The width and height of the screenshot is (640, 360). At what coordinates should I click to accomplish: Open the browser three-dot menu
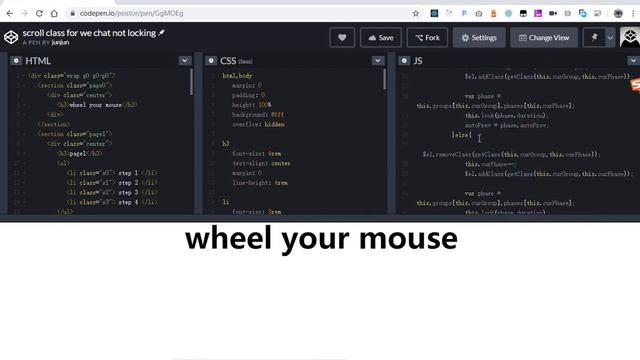click(633, 13)
